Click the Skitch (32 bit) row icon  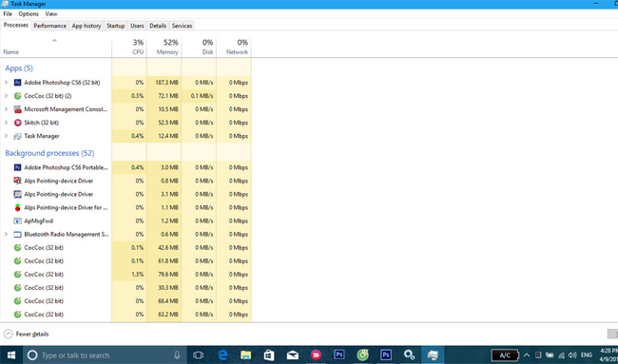click(17, 123)
